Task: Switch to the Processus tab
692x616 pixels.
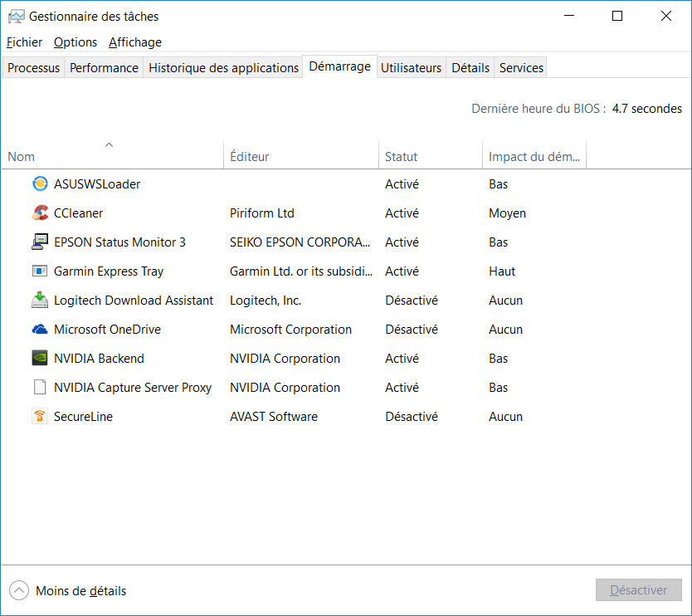Action: pos(33,67)
